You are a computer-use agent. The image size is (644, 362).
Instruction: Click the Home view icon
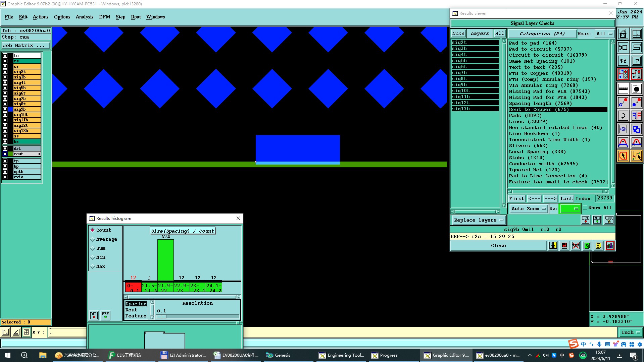[x=623, y=34]
